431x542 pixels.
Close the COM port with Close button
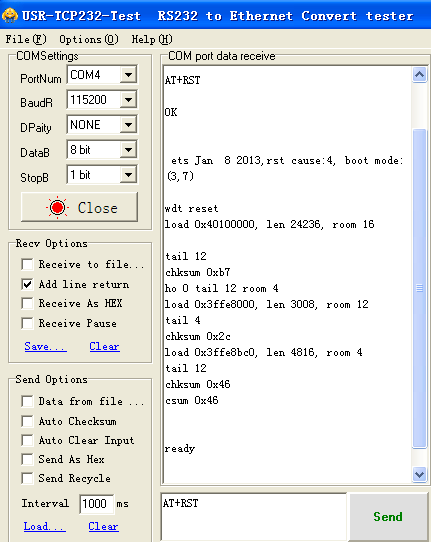tap(79, 207)
